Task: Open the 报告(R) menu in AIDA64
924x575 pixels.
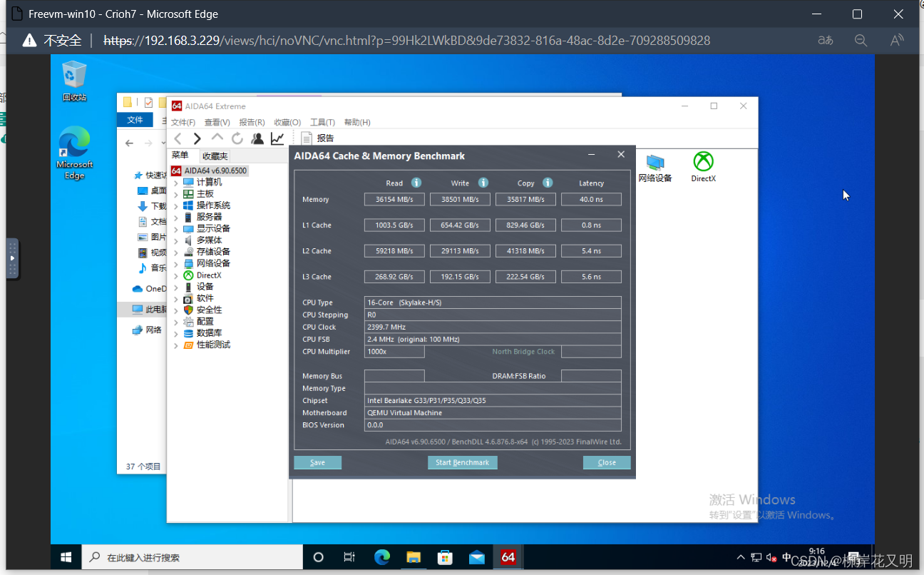Action: point(252,122)
